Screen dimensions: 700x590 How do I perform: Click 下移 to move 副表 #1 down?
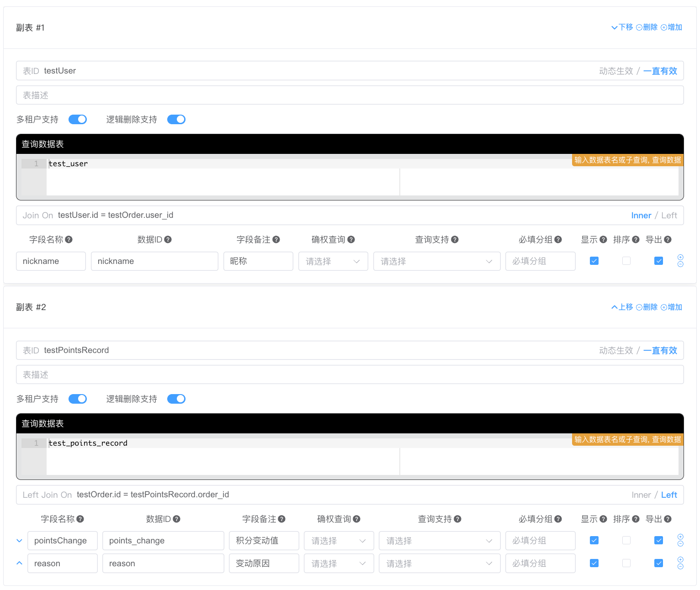tap(622, 27)
